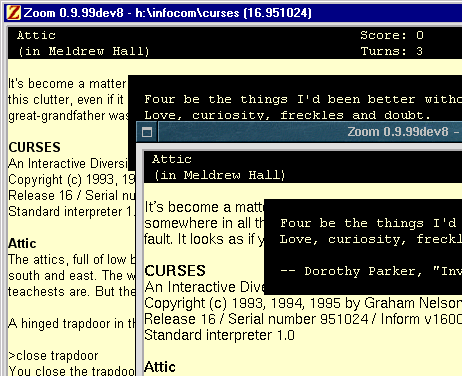Click '(in Meldrew Hall)' in back window status bar
Viewport: 462px width, 376px height.
(84, 51)
